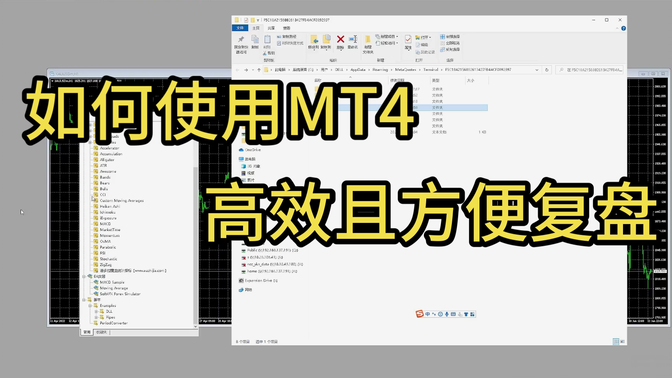Select the ZigZag indicator in MT4 navigator
Screen dimensions: 672x378
pos(102,265)
